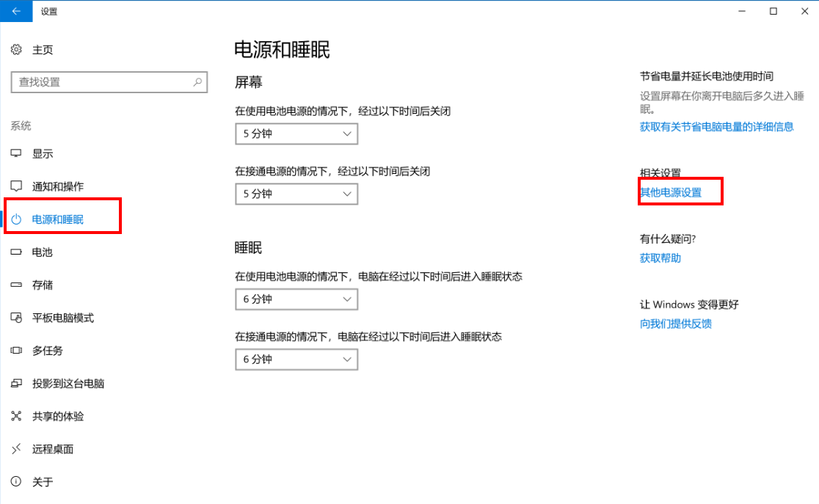Screen dimensions: 819x504
Task: Focus the 查找设置 search box
Action: click(103, 82)
